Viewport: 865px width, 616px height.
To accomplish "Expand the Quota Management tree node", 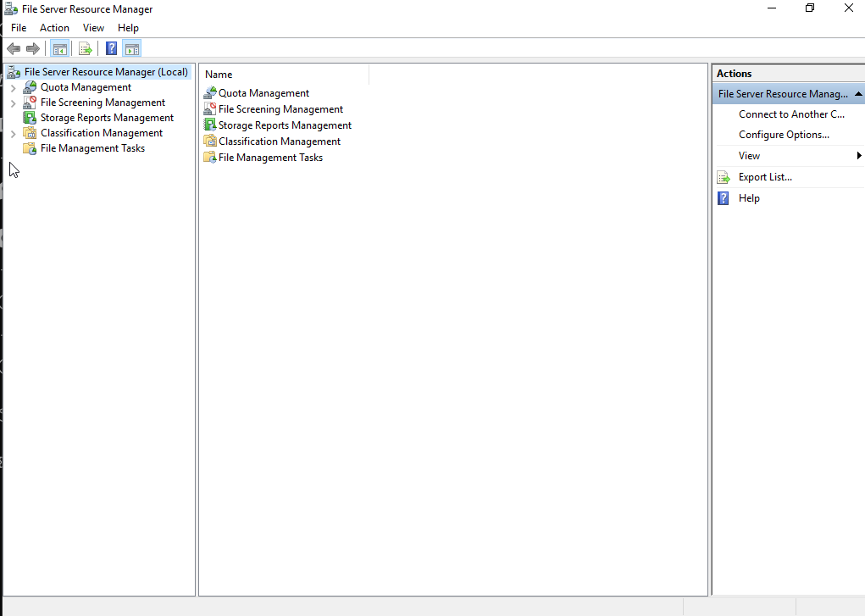I will (x=14, y=86).
